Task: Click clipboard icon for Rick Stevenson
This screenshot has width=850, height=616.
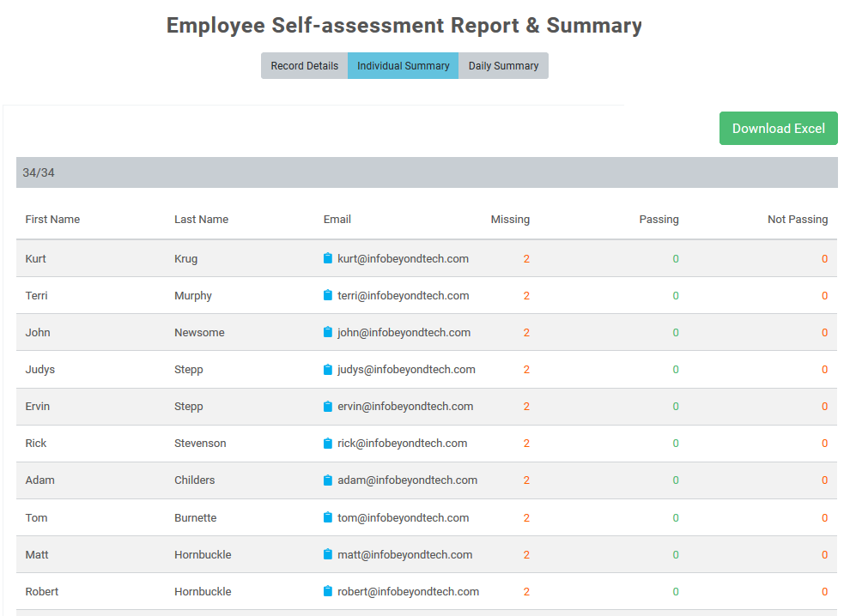Action: (327, 444)
